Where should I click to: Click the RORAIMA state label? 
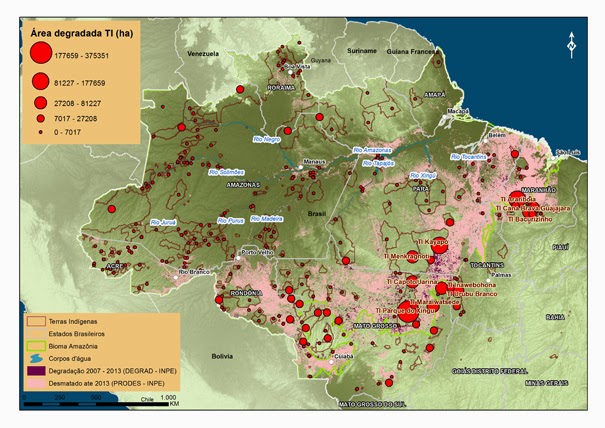point(281,88)
